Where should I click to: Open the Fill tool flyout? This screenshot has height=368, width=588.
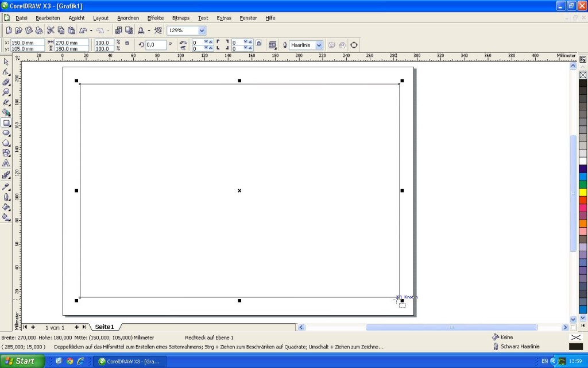click(6, 207)
